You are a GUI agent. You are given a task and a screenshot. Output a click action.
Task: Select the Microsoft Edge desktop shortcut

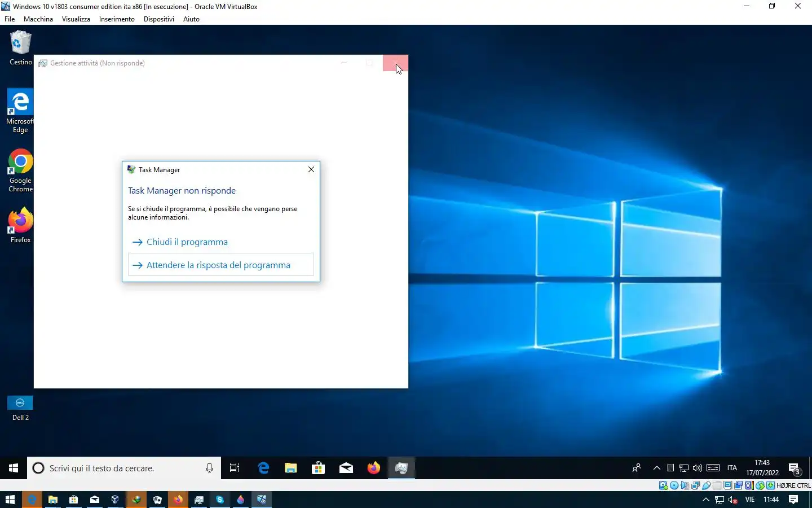[x=20, y=111]
